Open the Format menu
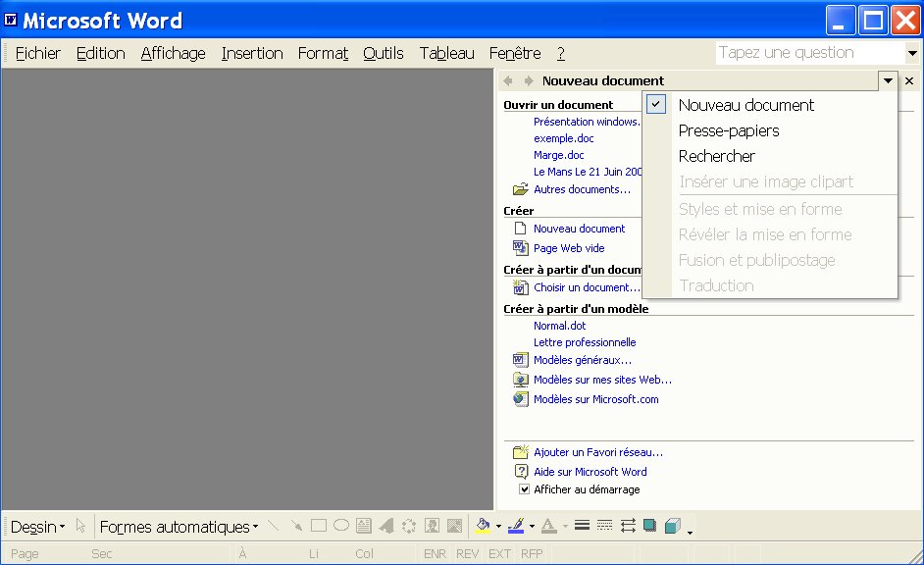 click(323, 53)
